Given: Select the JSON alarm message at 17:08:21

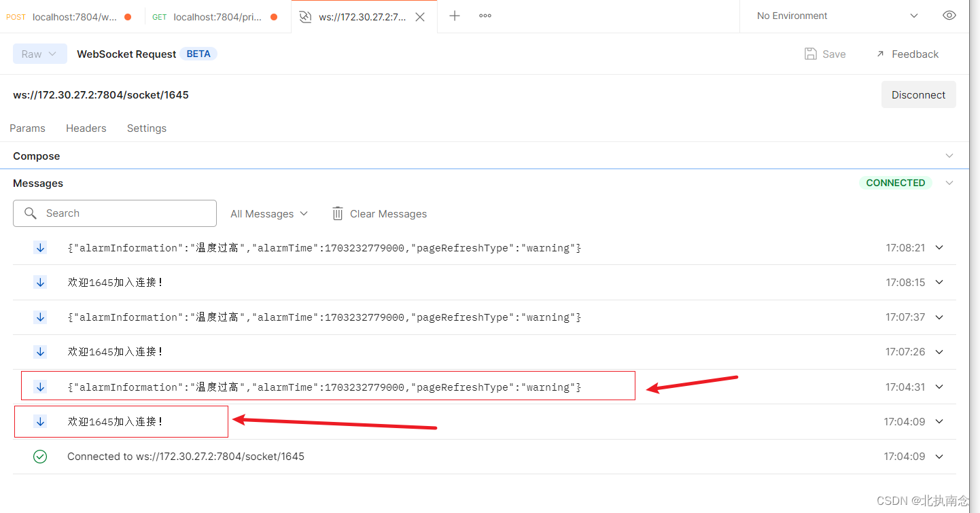Looking at the screenshot, I should [x=324, y=248].
